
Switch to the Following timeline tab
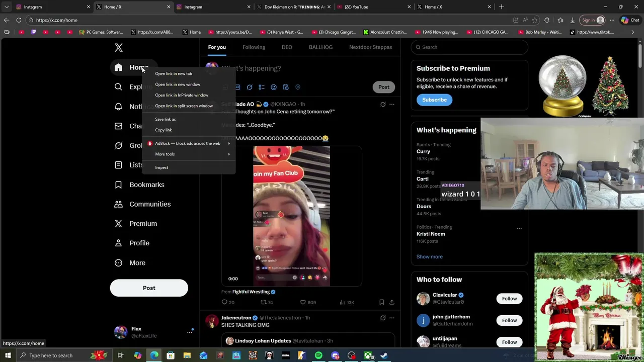[x=254, y=47]
